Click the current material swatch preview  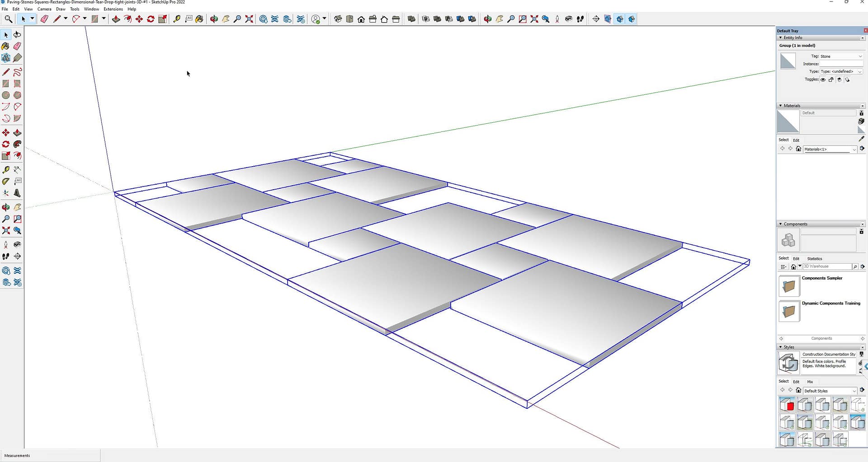(x=788, y=121)
